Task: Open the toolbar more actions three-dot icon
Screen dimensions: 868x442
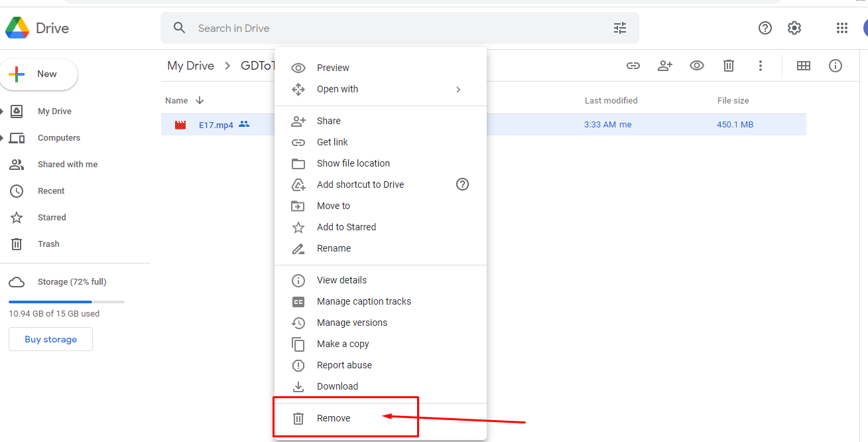Action: pos(760,66)
